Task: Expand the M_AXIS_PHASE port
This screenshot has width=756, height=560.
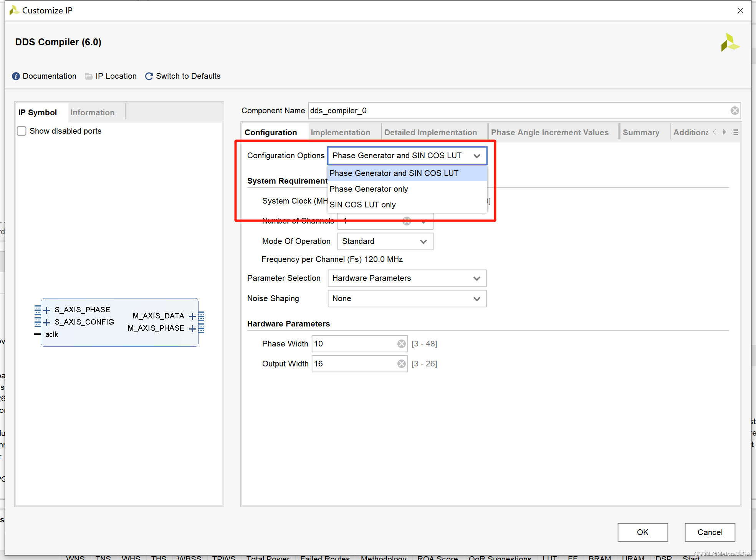Action: 192,328
